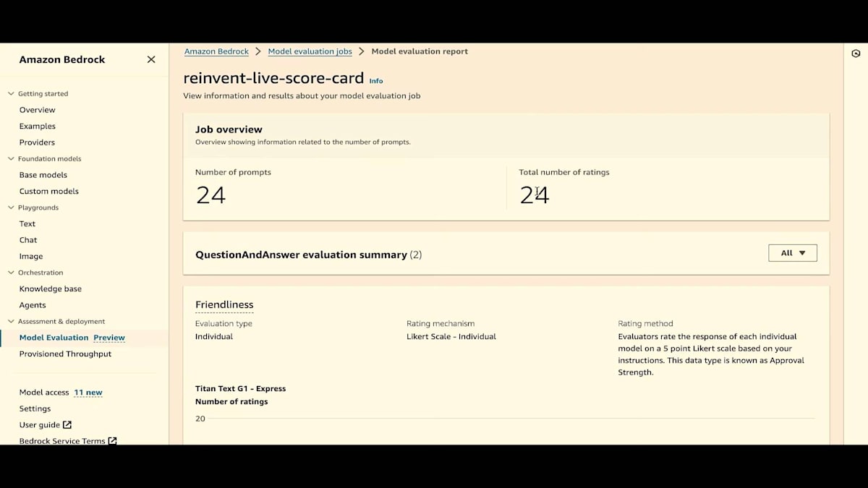Screen dimensions: 868x488
Task: Click the Total number of ratings value
Action: coord(535,195)
